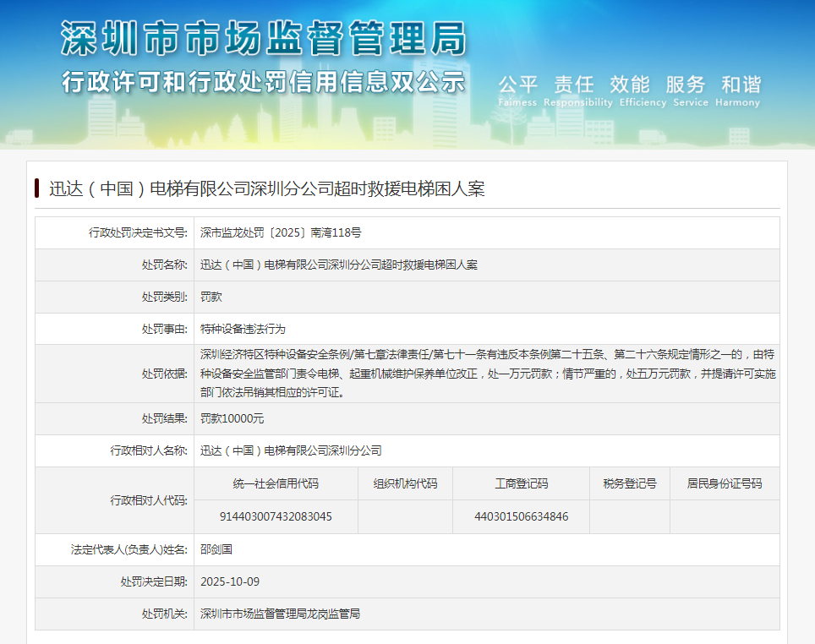Click the business registration number 440301506634846
Image resolution: width=815 pixels, height=644 pixels.
[521, 516]
